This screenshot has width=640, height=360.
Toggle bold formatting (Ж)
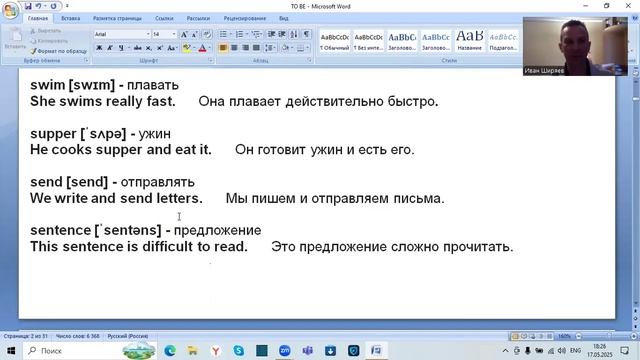click(x=99, y=48)
